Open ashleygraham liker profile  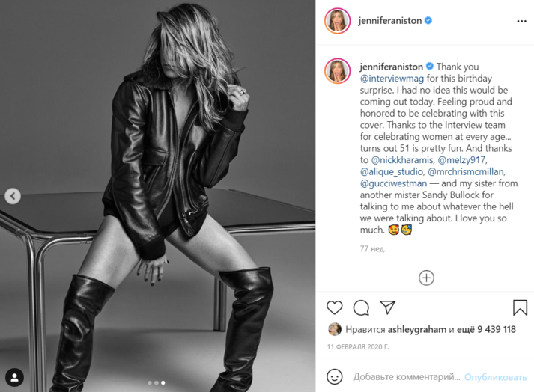pos(417,329)
